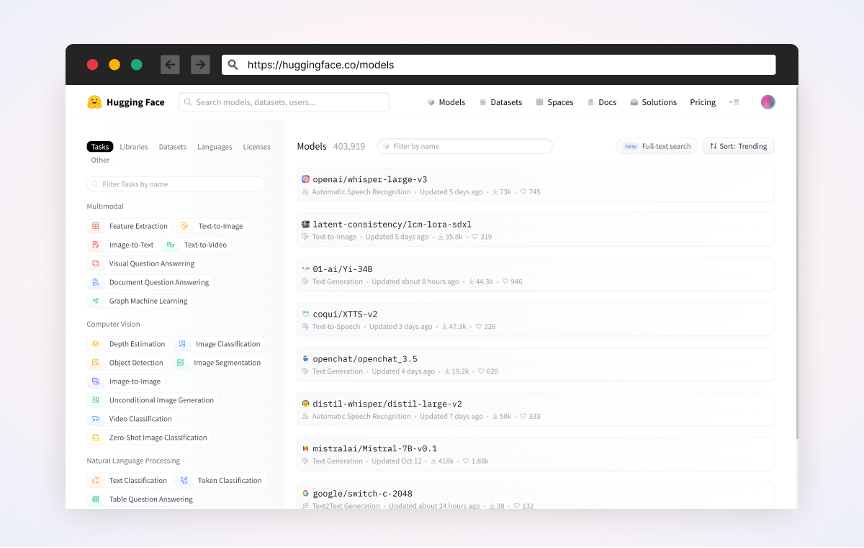Click the coqui organization avatar icon
864x548 pixels.
coord(305,314)
